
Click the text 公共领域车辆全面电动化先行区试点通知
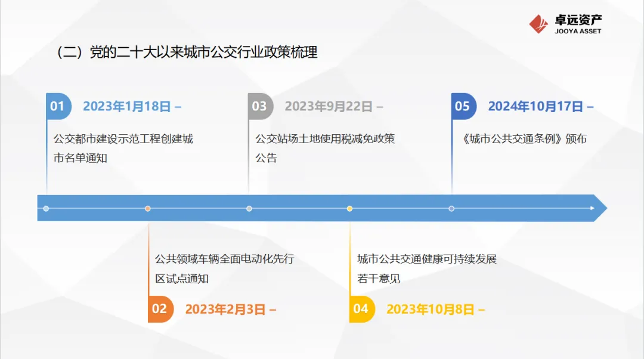click(225, 268)
